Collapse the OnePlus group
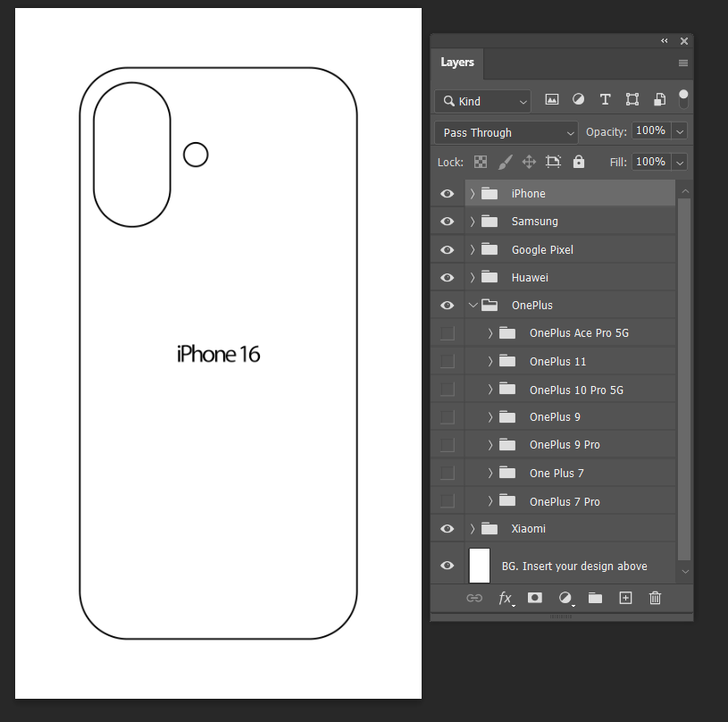The image size is (728, 722). coord(473,305)
